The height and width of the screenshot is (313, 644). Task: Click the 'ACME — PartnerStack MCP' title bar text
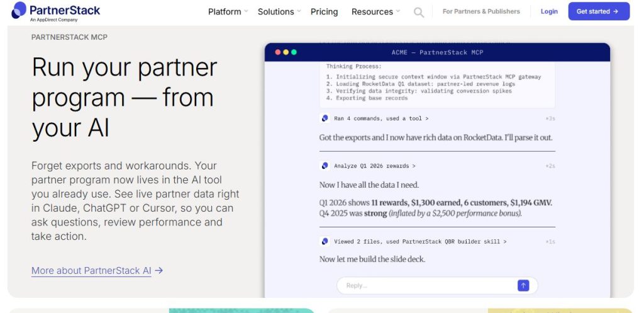(x=438, y=52)
